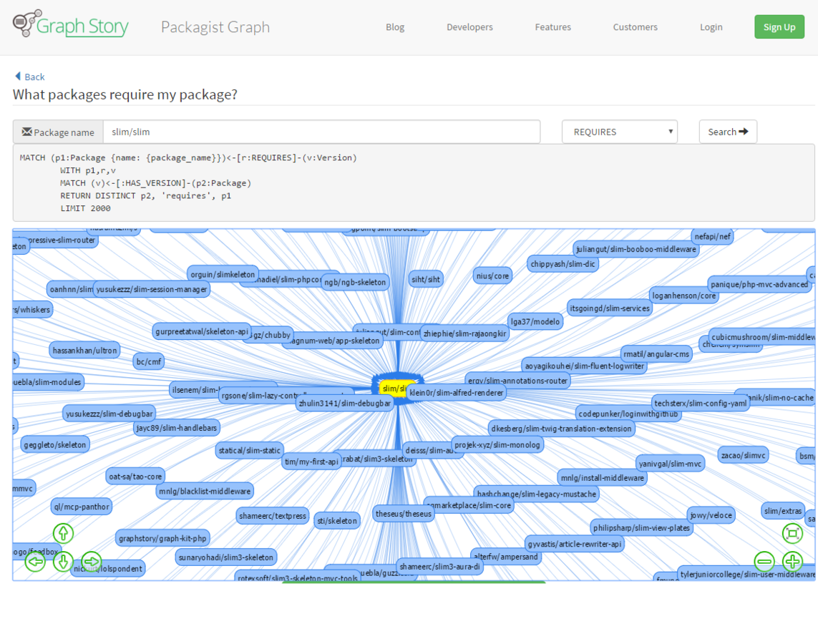Select the geggleto/skeleton node
Screen dimensions: 818x644
55,445
